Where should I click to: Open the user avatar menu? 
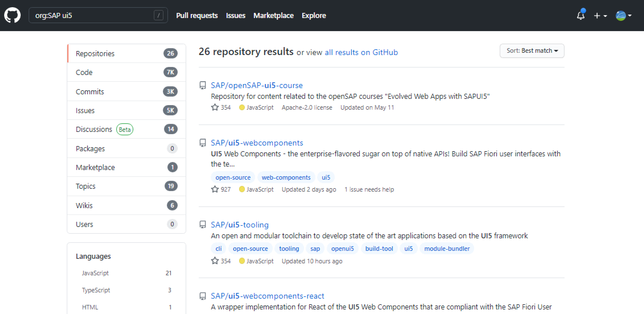623,16
